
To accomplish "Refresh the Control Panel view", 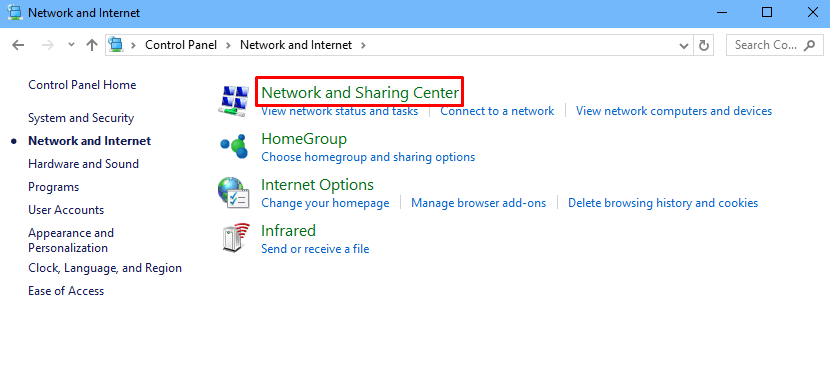I will click(x=703, y=45).
